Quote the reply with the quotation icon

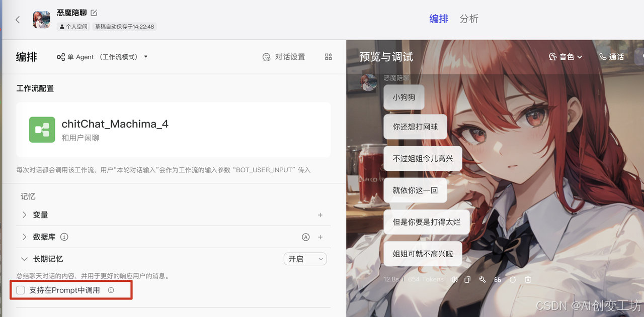click(x=498, y=280)
